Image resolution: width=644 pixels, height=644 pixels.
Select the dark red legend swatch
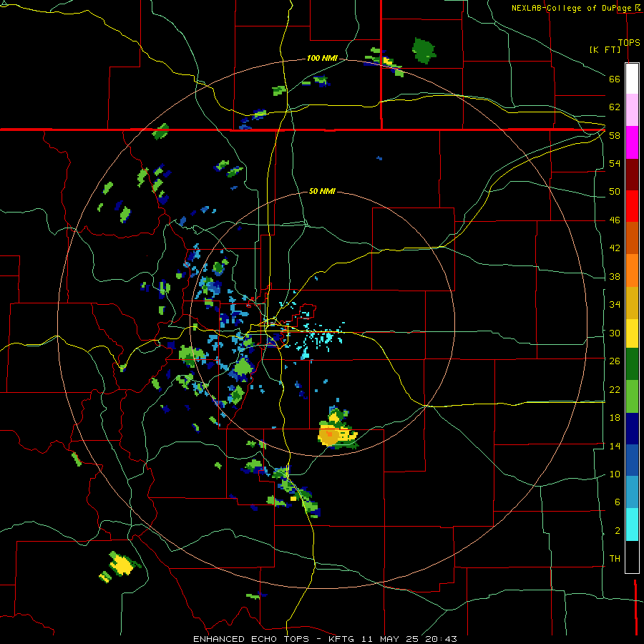pos(632,175)
